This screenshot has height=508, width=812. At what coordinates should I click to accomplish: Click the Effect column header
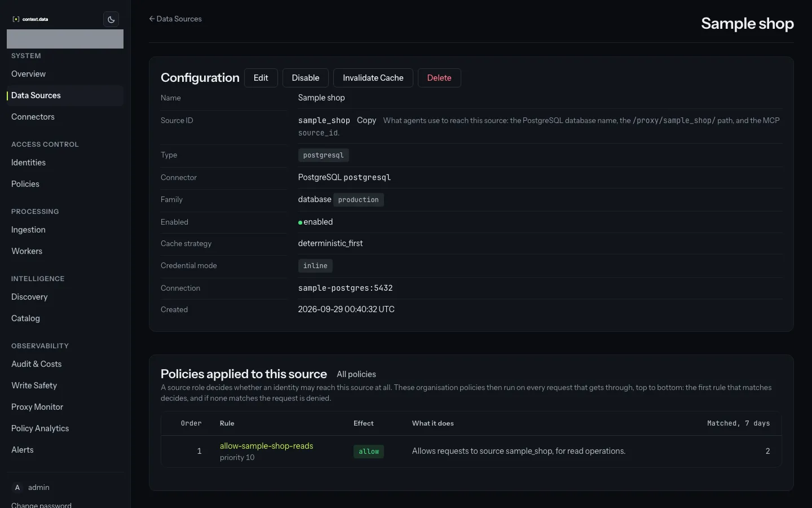364,423
